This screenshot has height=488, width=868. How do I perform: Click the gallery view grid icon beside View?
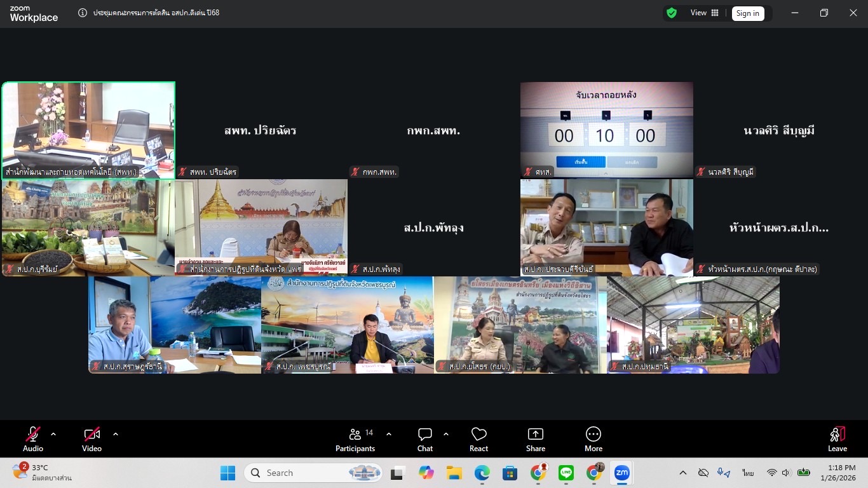pos(716,13)
